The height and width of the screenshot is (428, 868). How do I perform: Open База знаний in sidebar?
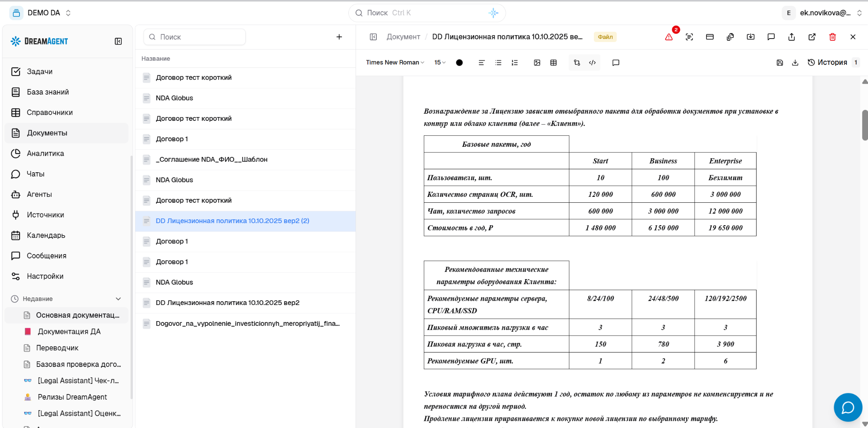[x=67, y=92]
